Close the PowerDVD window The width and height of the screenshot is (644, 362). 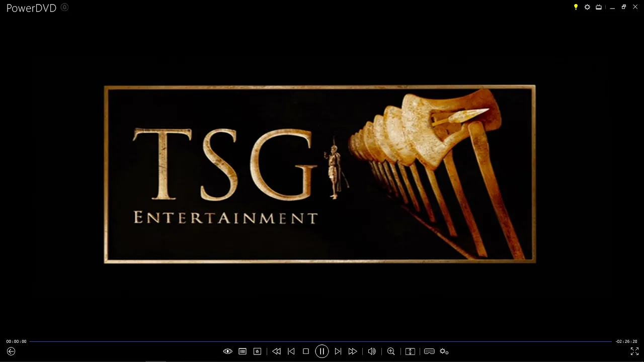(635, 7)
